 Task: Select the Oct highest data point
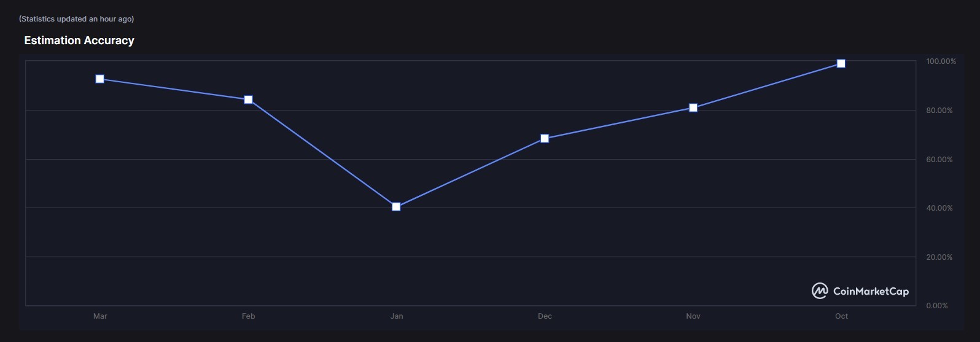point(841,64)
